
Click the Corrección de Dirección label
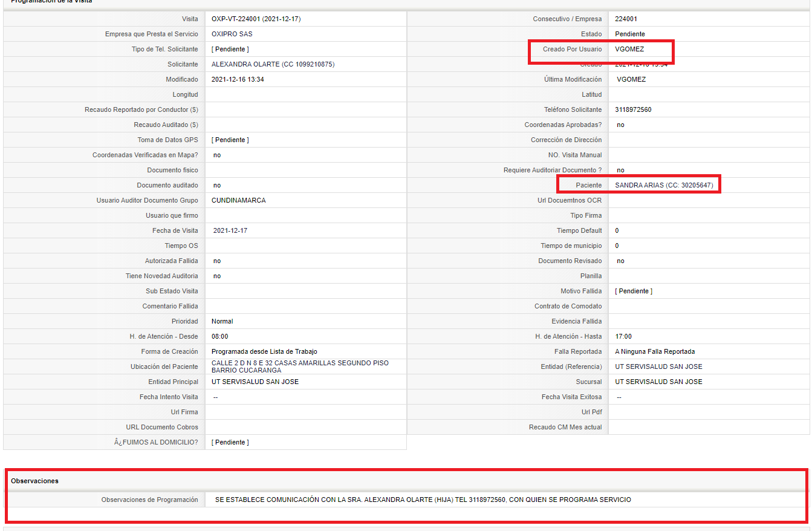point(567,140)
